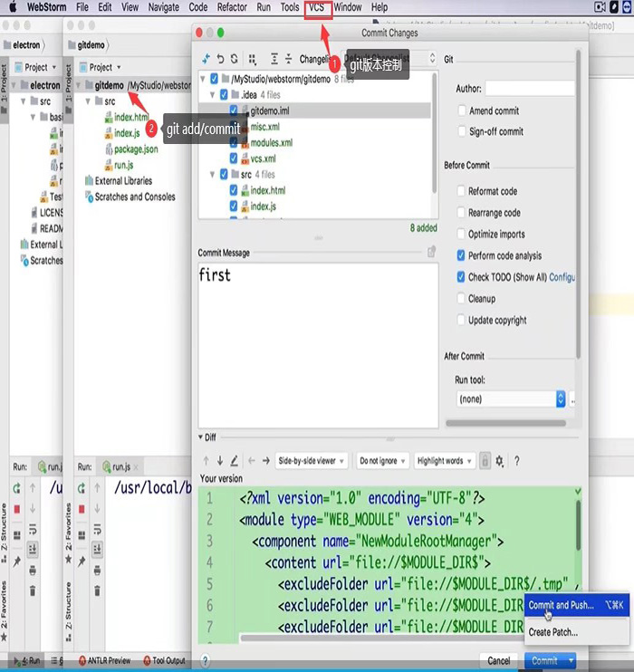This screenshot has width=634, height=672.
Task: Collapse the /MyStudio/webstorm/gitdemo root node
Action: point(203,79)
